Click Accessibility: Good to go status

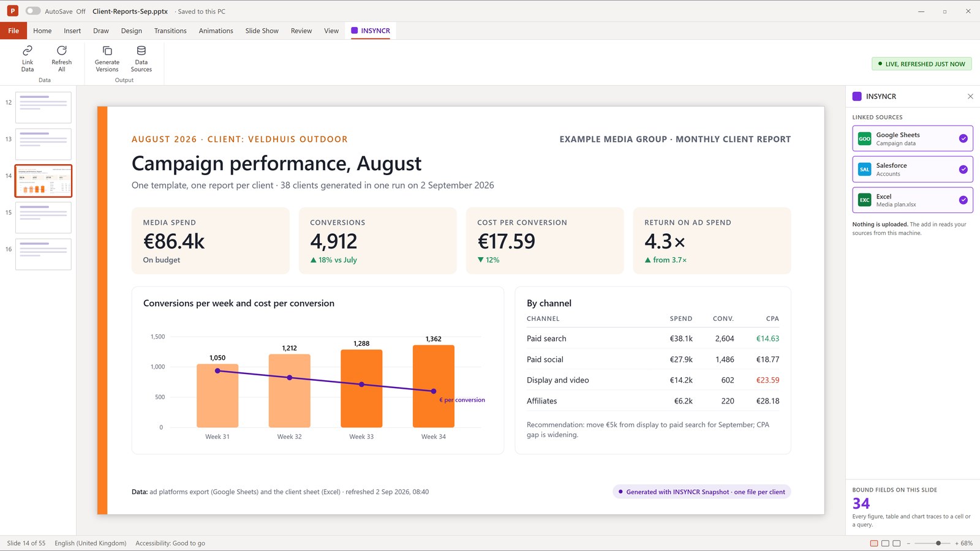[x=170, y=543]
